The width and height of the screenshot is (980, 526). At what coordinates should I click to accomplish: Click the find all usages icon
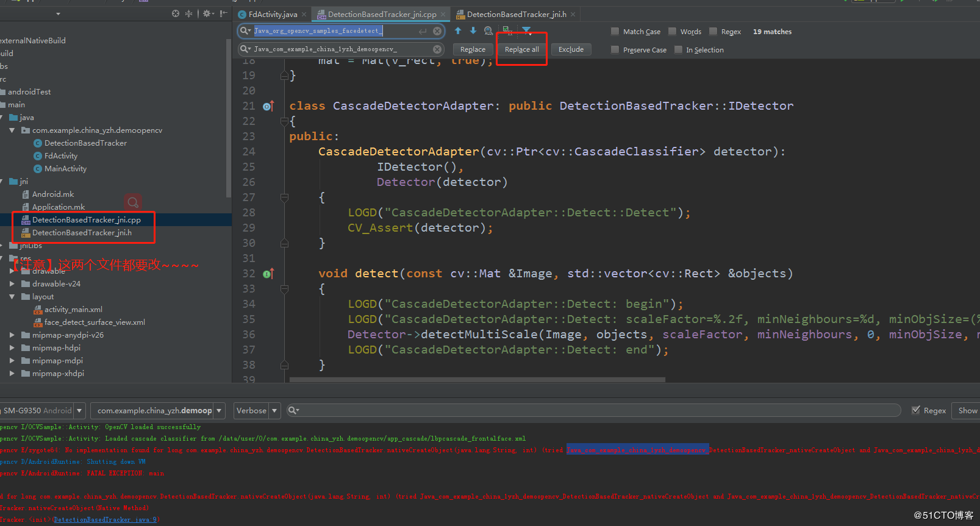488,30
